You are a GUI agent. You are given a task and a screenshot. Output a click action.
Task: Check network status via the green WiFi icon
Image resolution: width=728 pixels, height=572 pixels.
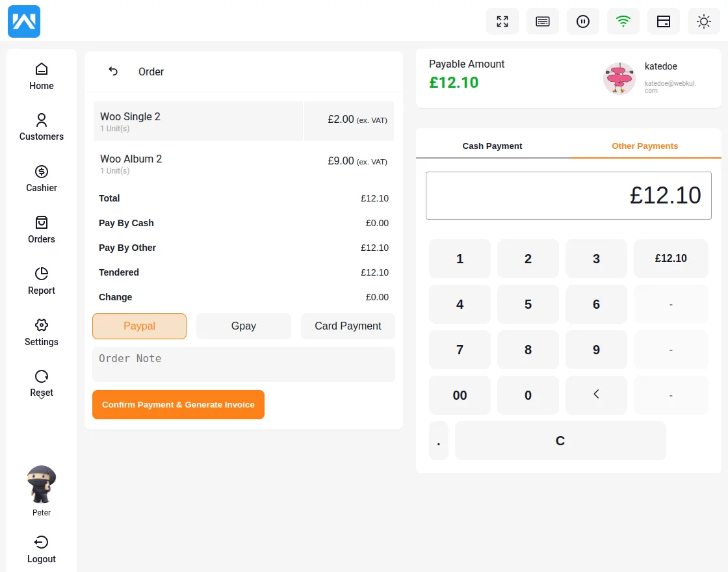tap(623, 21)
